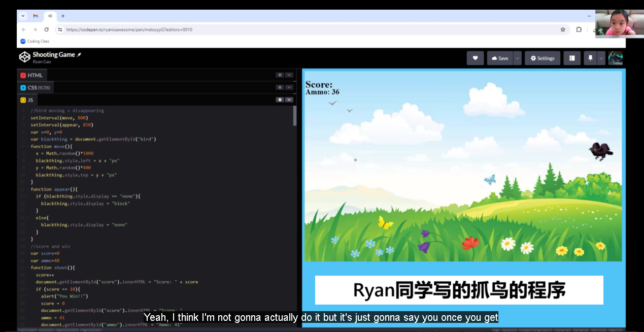The width and height of the screenshot is (644, 332).
Task: Open the change editor layout view
Action: point(572,58)
